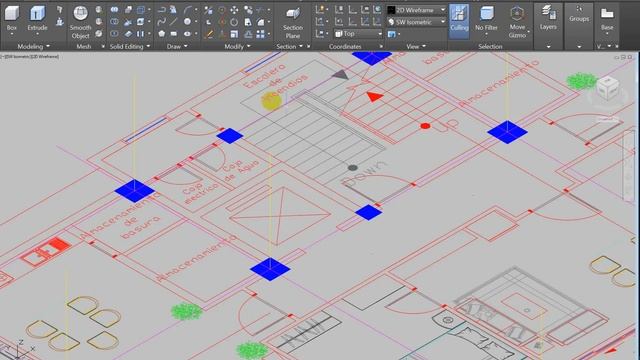Open the Move Gizmo selector
This screenshot has height=360, width=640.
517,22
